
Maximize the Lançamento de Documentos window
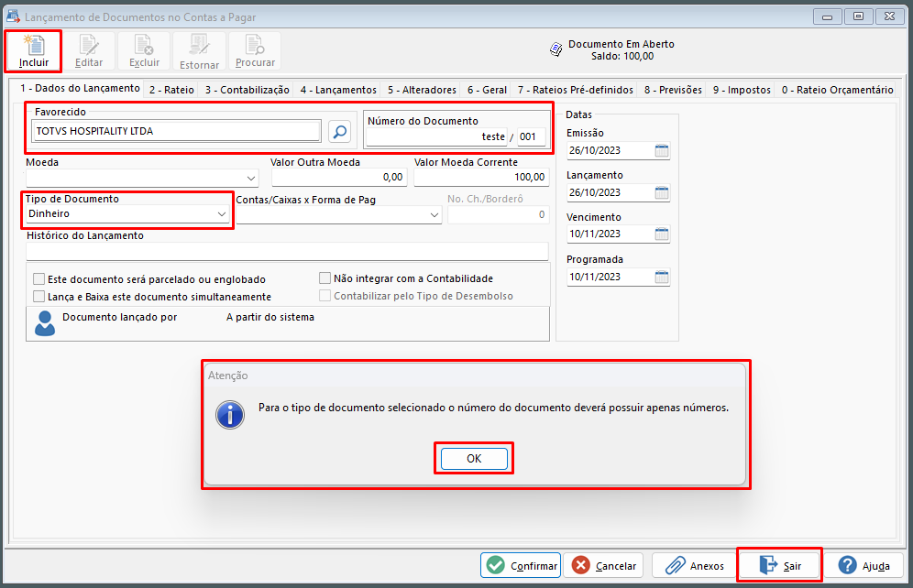(x=858, y=16)
